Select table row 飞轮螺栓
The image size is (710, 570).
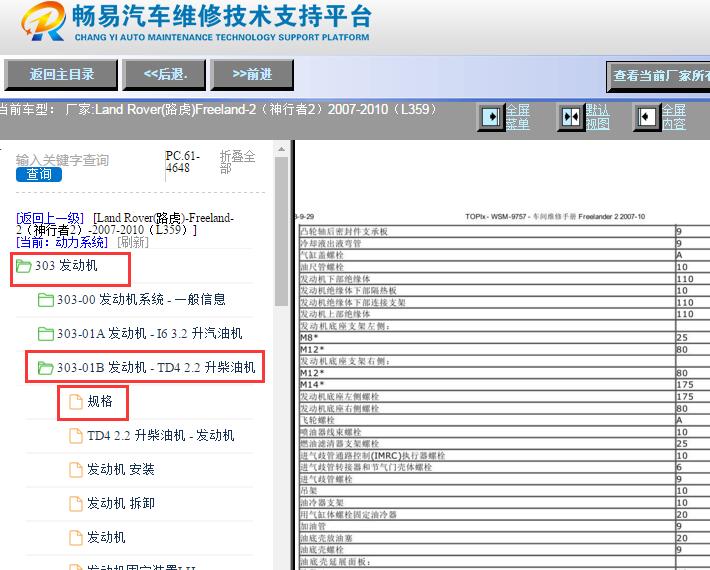coord(504,420)
